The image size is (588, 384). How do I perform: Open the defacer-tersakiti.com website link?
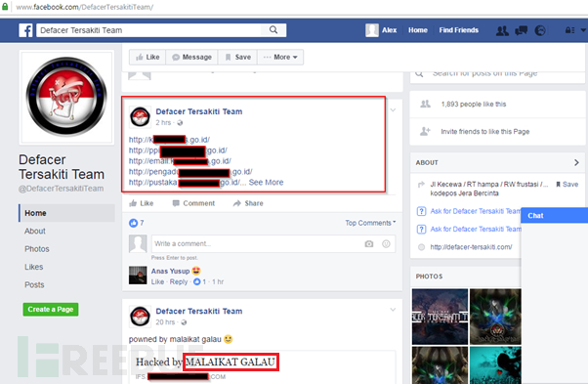pos(471,247)
